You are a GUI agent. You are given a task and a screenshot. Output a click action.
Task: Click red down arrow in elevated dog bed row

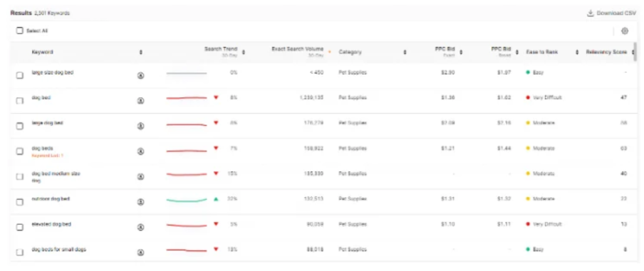(x=216, y=224)
